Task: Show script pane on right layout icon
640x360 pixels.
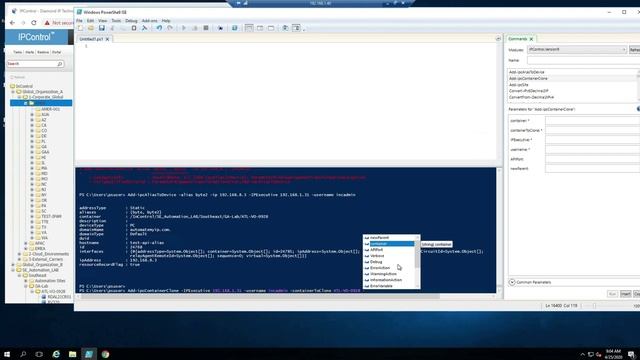Action: (x=260, y=28)
